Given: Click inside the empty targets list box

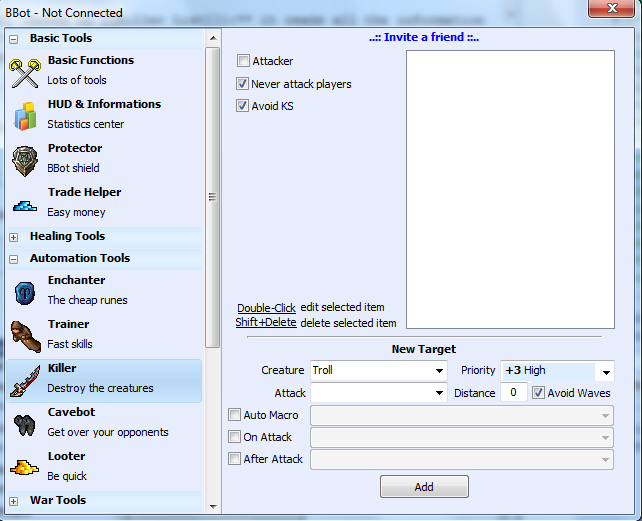Looking at the screenshot, I should (510, 189).
